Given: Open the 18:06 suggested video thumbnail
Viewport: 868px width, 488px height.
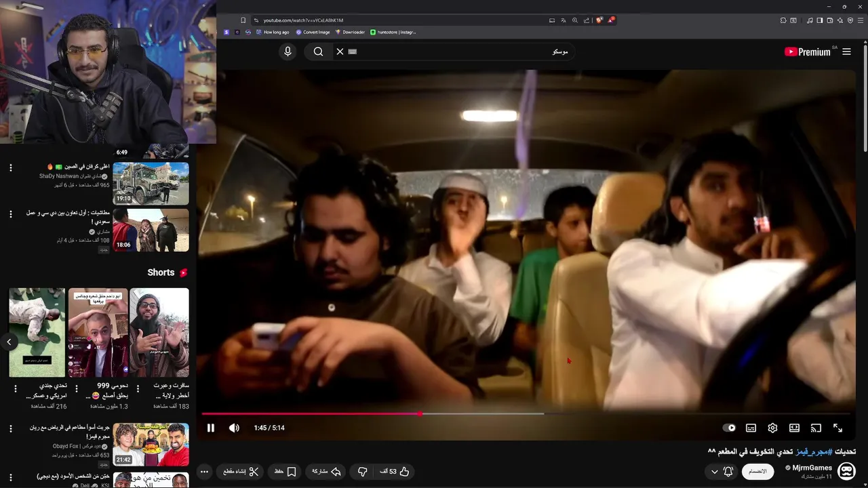Looking at the screenshot, I should [151, 230].
